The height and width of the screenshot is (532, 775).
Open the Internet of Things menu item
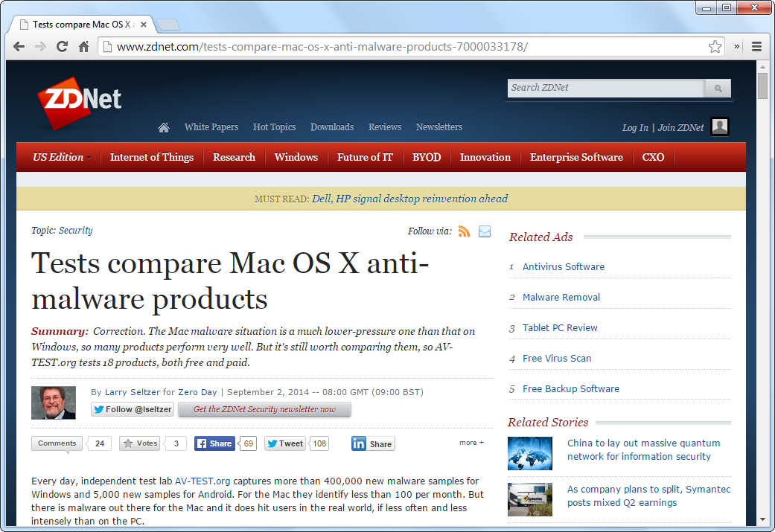coord(151,157)
